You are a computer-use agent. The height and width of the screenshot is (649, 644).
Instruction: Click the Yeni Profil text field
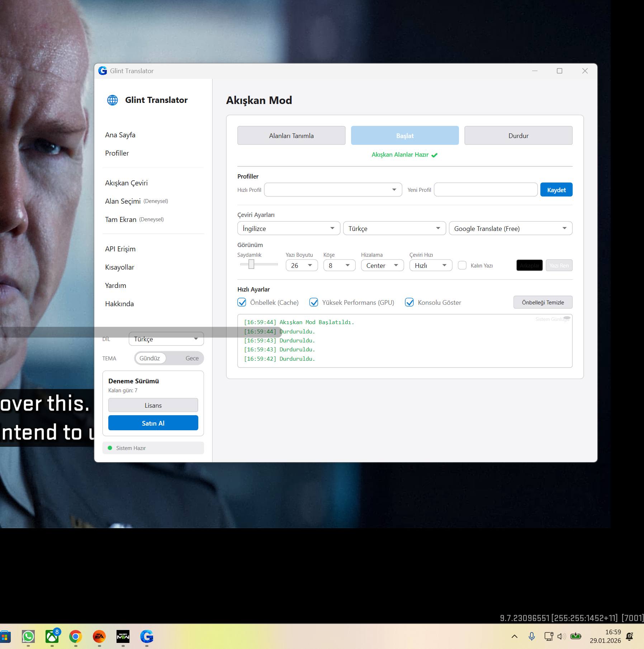(x=486, y=190)
